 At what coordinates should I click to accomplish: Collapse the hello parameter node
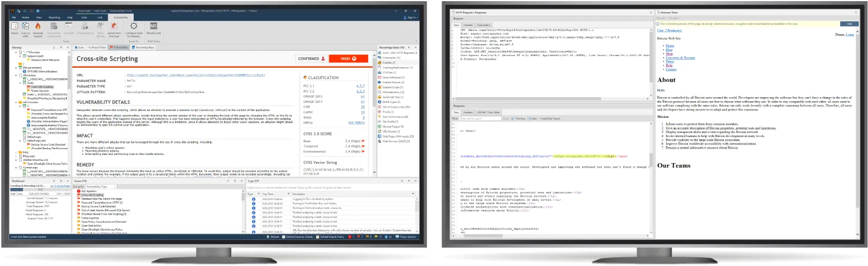tap(20, 83)
